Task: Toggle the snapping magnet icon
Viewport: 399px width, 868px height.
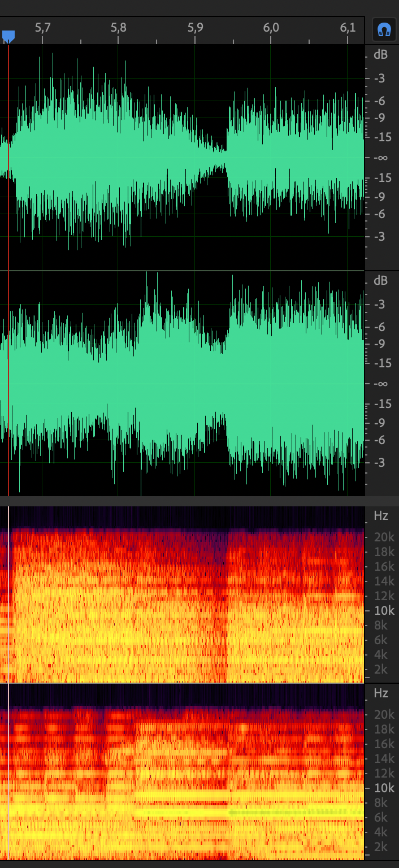Action: (x=384, y=29)
